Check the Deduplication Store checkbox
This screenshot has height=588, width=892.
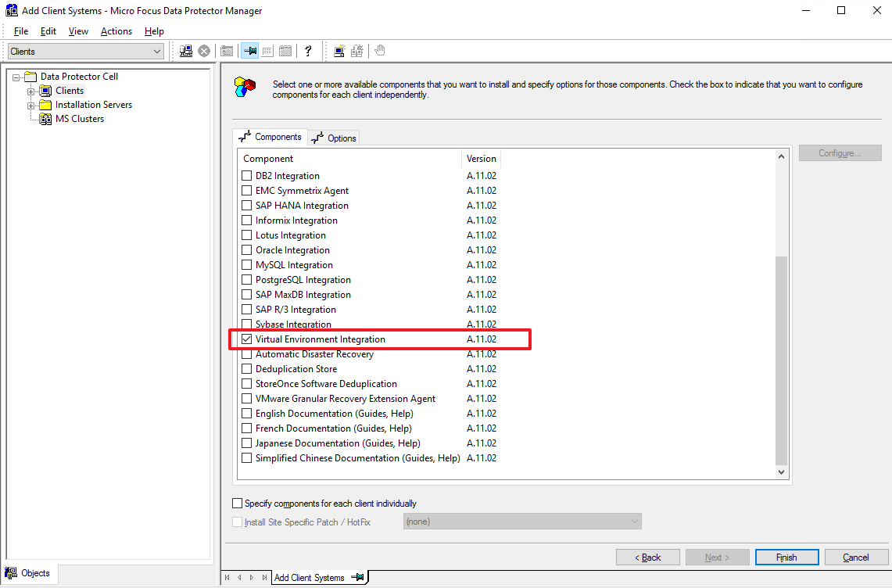point(246,369)
